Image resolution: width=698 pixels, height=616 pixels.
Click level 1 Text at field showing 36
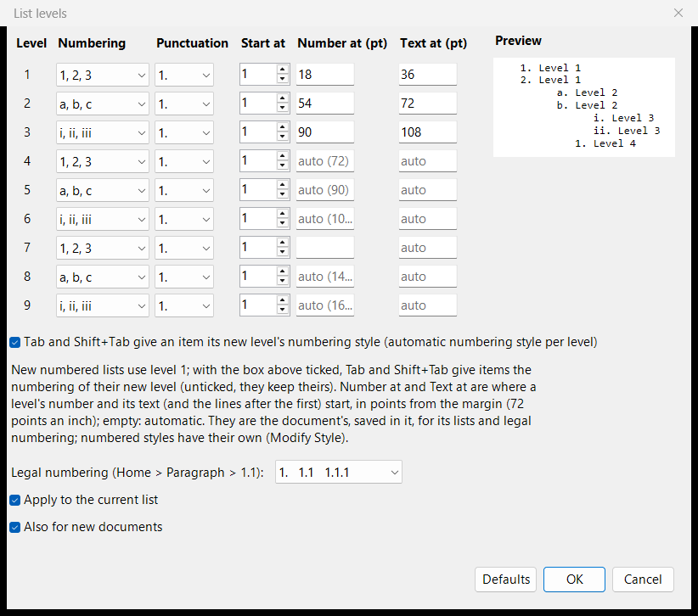click(428, 75)
